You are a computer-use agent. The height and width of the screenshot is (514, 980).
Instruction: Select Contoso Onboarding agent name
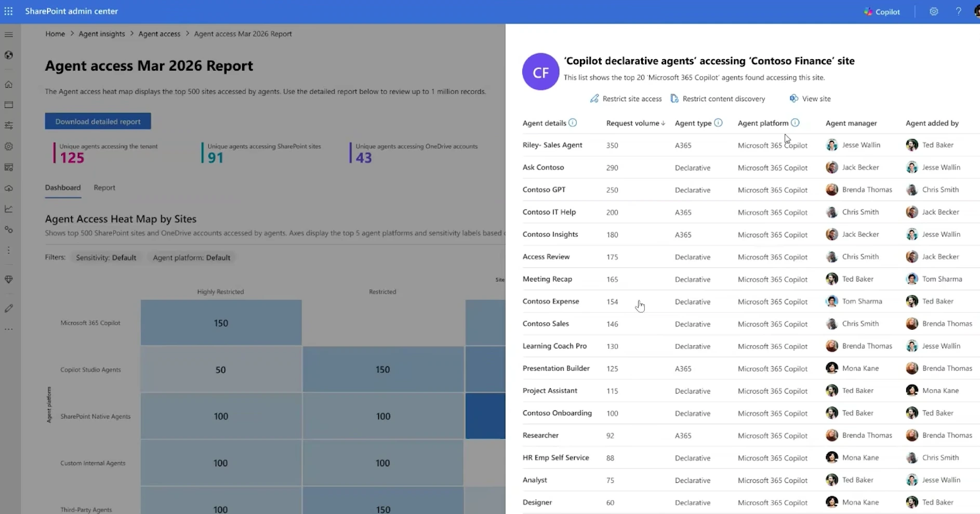click(557, 413)
